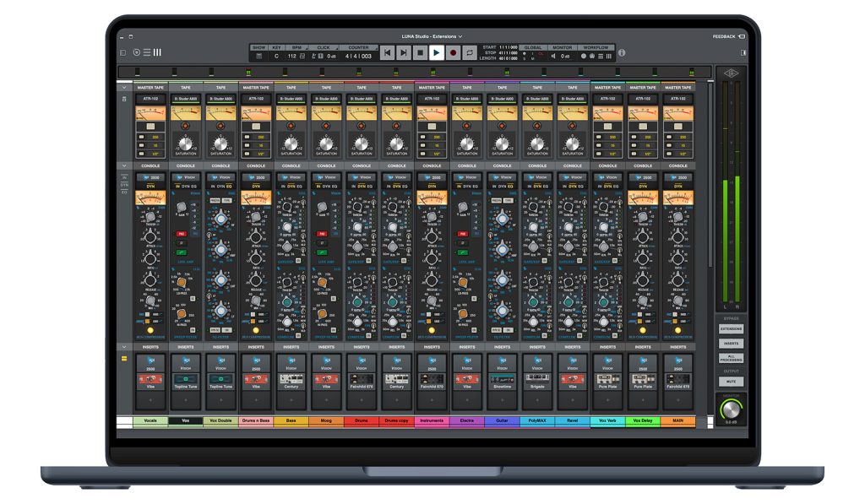Open the LUNA Studio - Extensions title dropdown
This screenshot has height=504, width=865.
[x=432, y=36]
